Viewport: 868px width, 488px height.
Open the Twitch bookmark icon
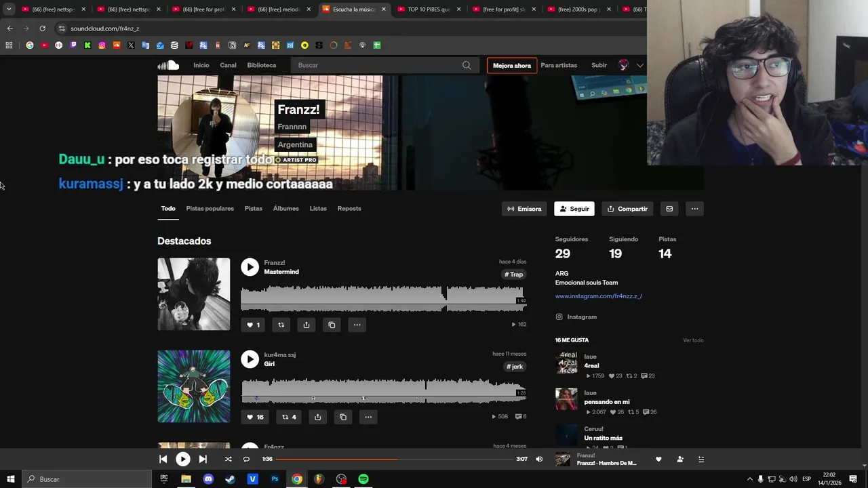point(73,45)
